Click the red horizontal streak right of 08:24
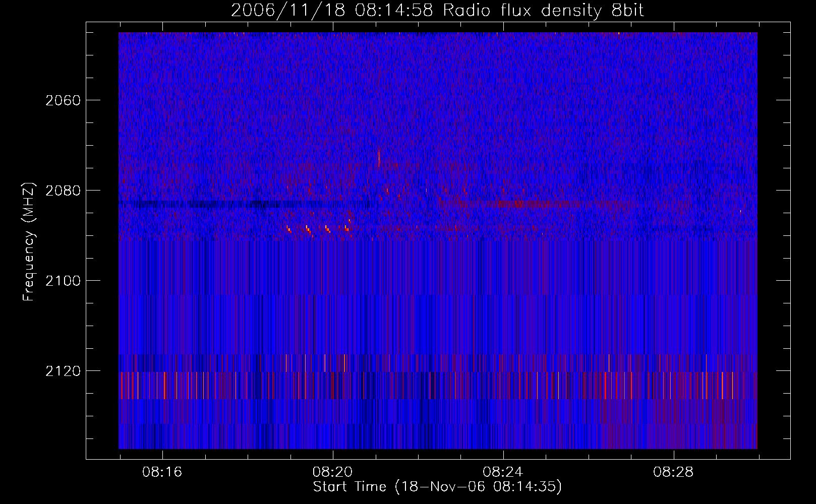Screen dimensions: 816x504 (535, 204)
